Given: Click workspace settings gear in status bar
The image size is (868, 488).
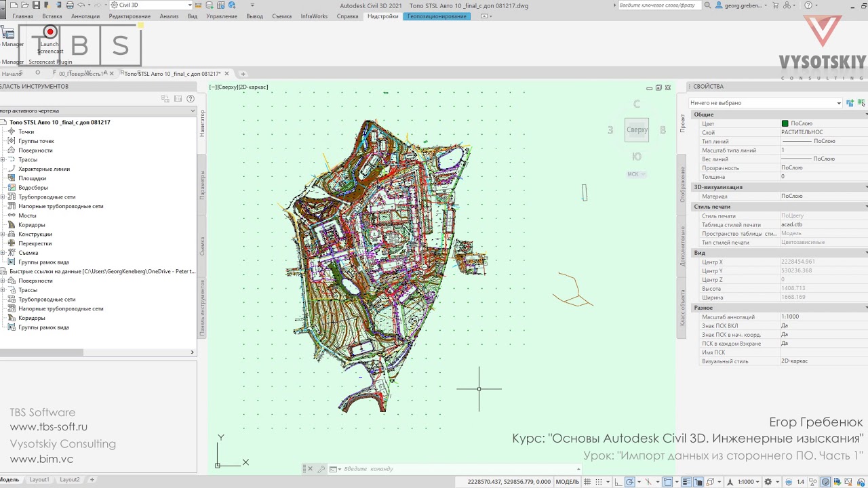Looking at the screenshot, I should click(768, 482).
